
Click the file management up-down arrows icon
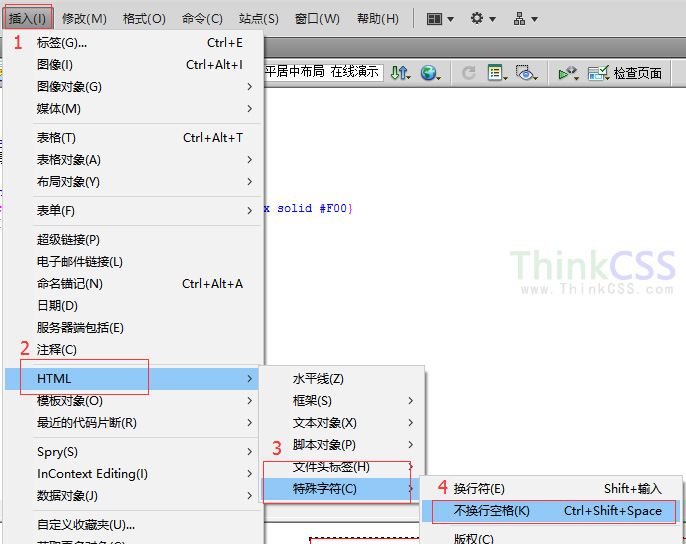(400, 73)
